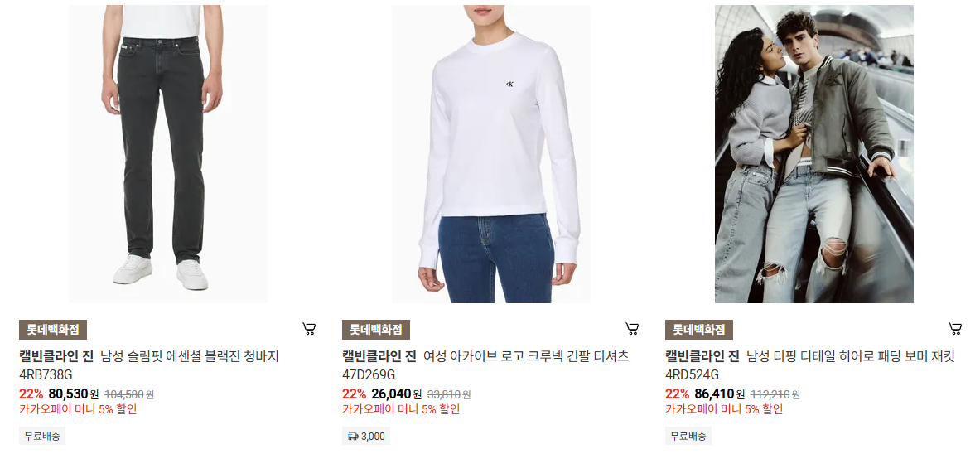Add bomber jacket 4RD524G to cart
Viewport: 980px width, 454px height.
click(955, 329)
